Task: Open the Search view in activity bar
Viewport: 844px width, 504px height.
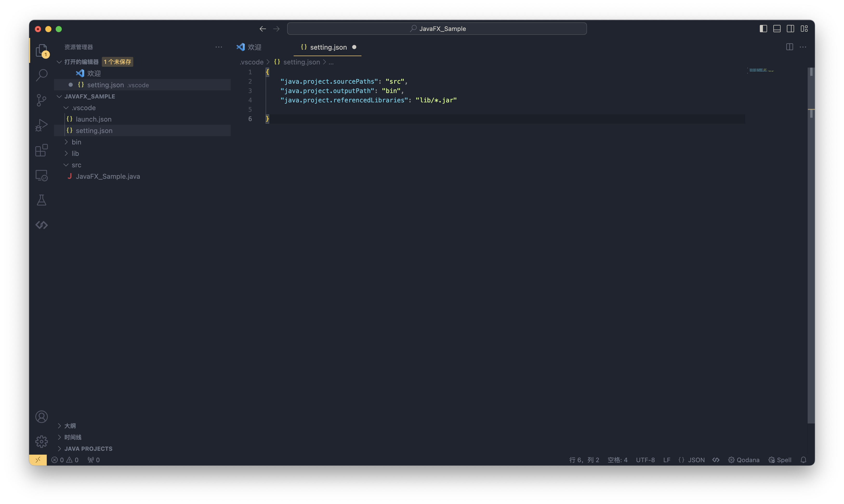Action: tap(41, 75)
